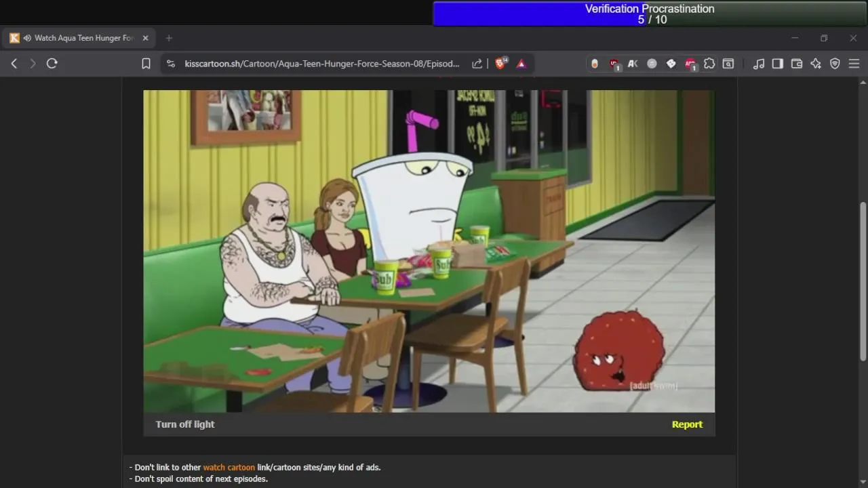Open the Brave Rewards triangle icon
Image resolution: width=868 pixels, height=488 pixels.
point(521,64)
